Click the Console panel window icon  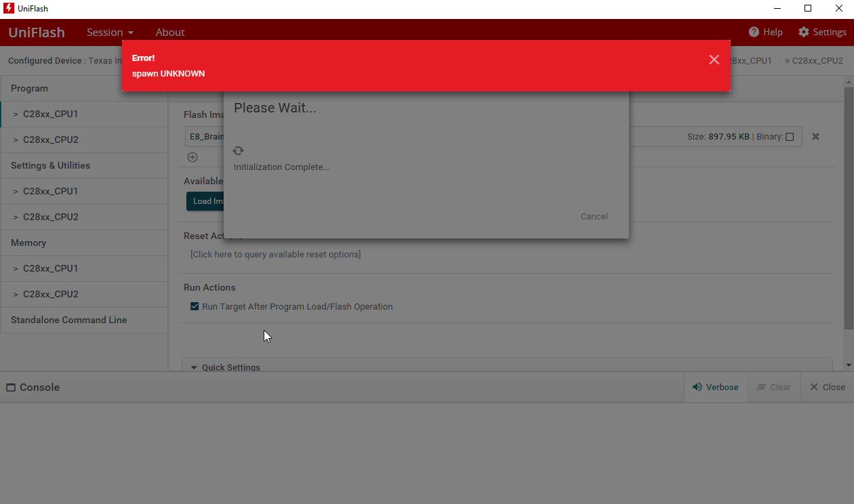(x=11, y=387)
